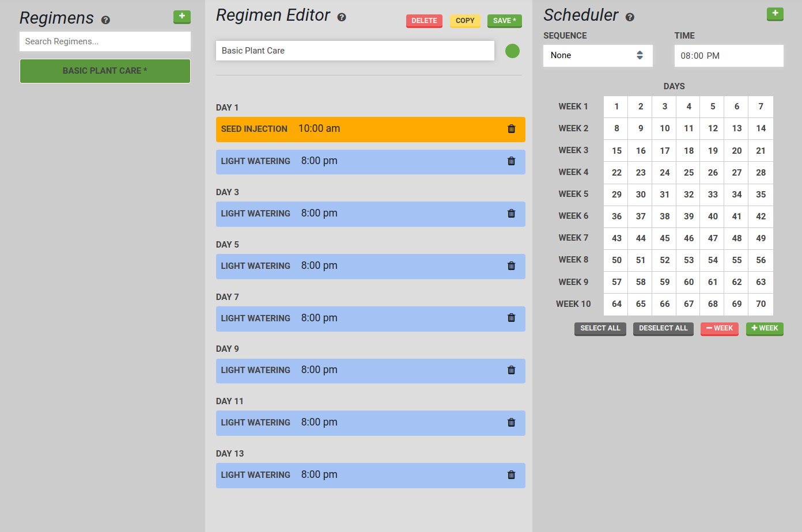The height and width of the screenshot is (532, 802).
Task: Trash the Day 13 Light Watering item
Action: pos(511,475)
